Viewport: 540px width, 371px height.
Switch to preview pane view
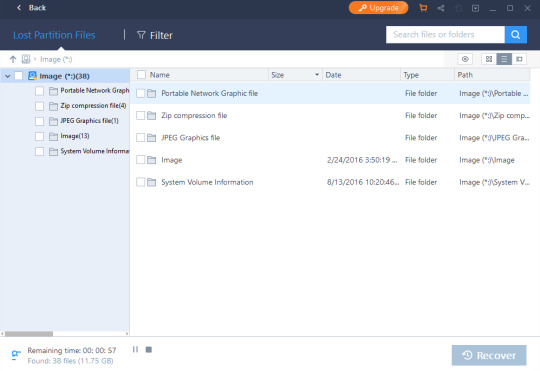pos(519,59)
